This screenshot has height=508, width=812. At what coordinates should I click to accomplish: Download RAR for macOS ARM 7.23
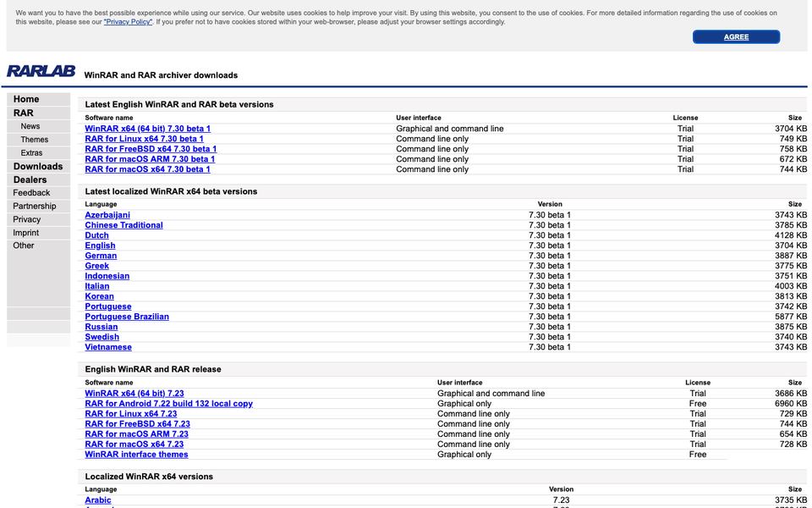[x=137, y=434]
